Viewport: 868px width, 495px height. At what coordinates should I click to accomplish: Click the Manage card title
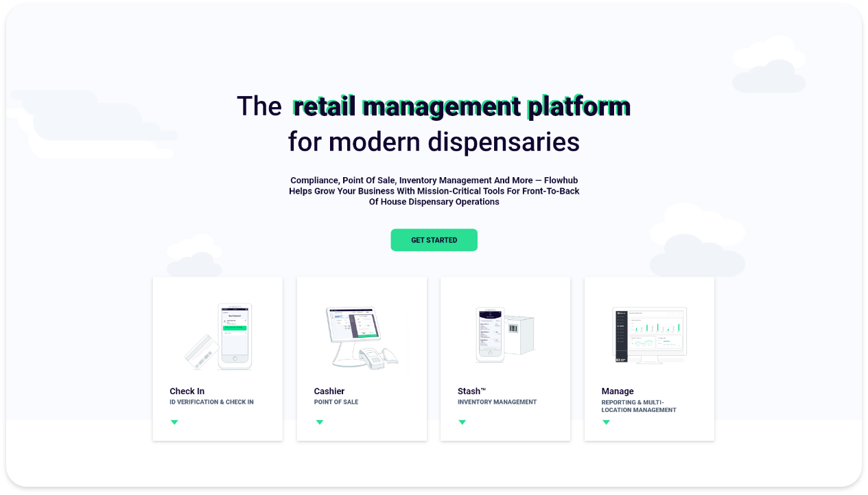[x=618, y=391]
